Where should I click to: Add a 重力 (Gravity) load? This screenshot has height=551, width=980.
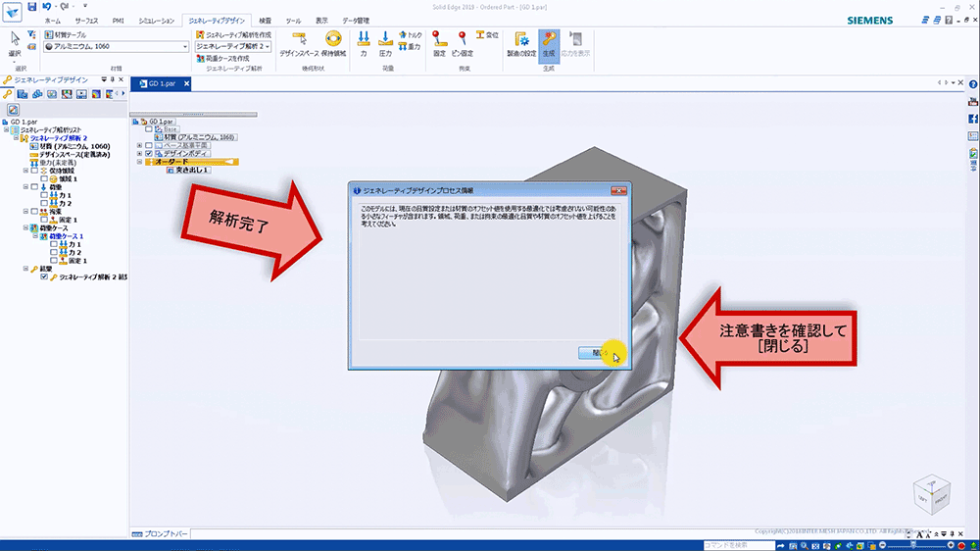click(x=410, y=47)
